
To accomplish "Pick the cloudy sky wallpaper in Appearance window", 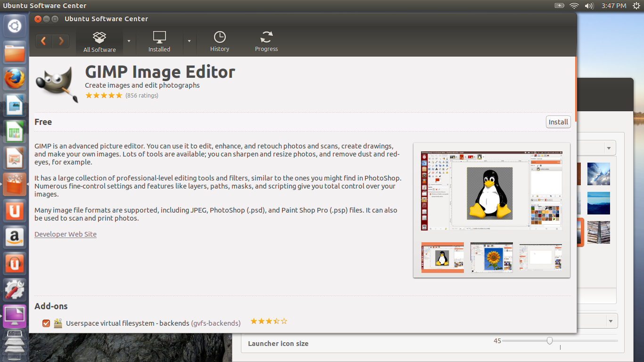I will click(x=599, y=174).
